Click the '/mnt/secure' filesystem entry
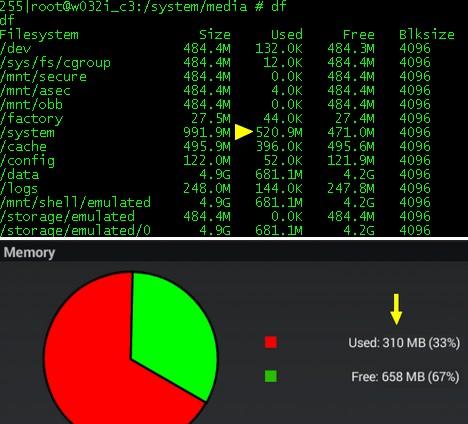This screenshot has height=424, width=468. (x=43, y=77)
